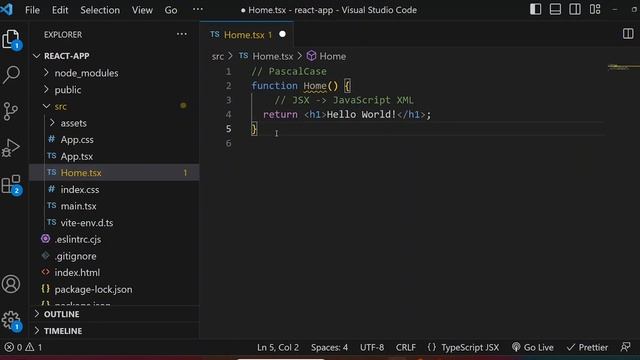Open Explorer views and more actions ellipsis
Screen dimensions: 640x360
click(182, 34)
